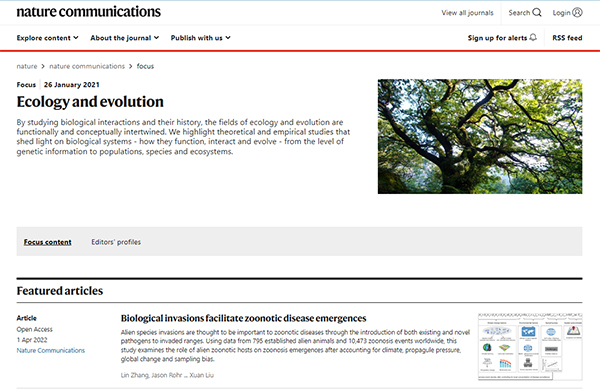Open Biological invasions facilitate zoonotic disease article

[243, 318]
